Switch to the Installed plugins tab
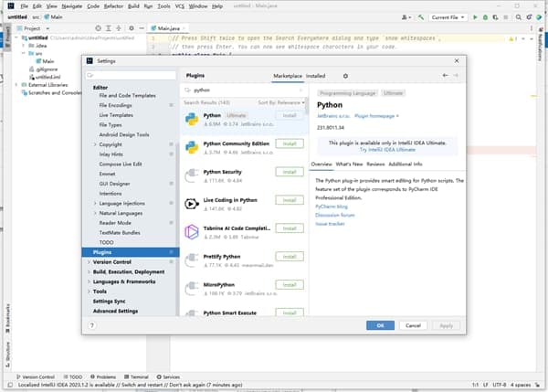The width and height of the screenshot is (548, 392). [x=316, y=76]
